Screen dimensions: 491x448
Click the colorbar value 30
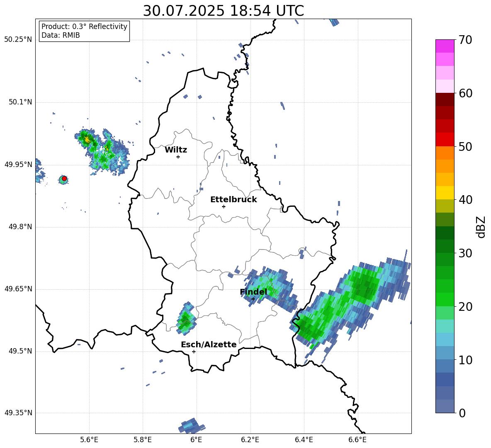[465, 253]
